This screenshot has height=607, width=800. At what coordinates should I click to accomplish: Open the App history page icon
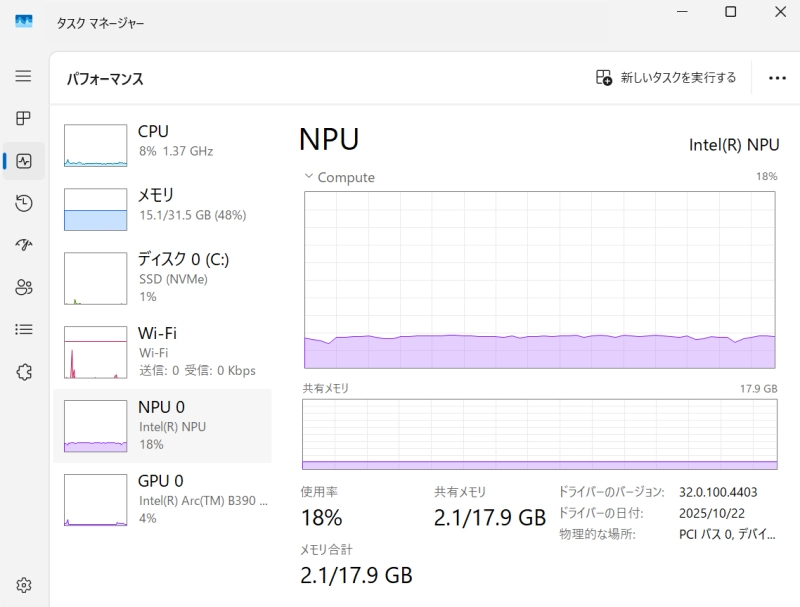(23, 203)
